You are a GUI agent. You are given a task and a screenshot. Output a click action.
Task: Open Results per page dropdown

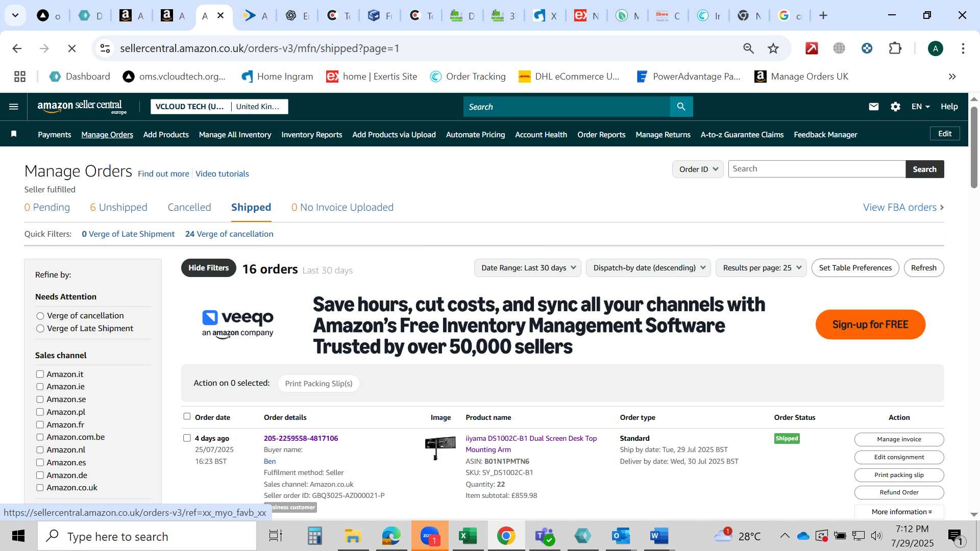[x=762, y=268]
